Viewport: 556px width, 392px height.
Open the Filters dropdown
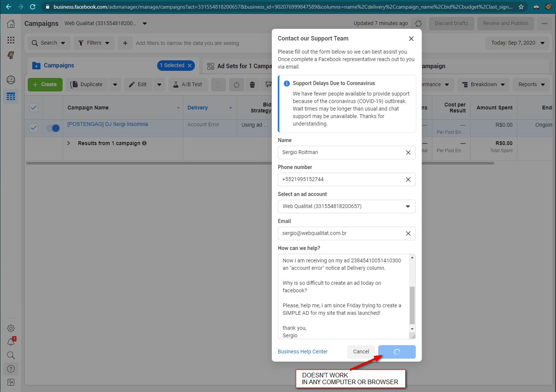pyautogui.click(x=94, y=43)
